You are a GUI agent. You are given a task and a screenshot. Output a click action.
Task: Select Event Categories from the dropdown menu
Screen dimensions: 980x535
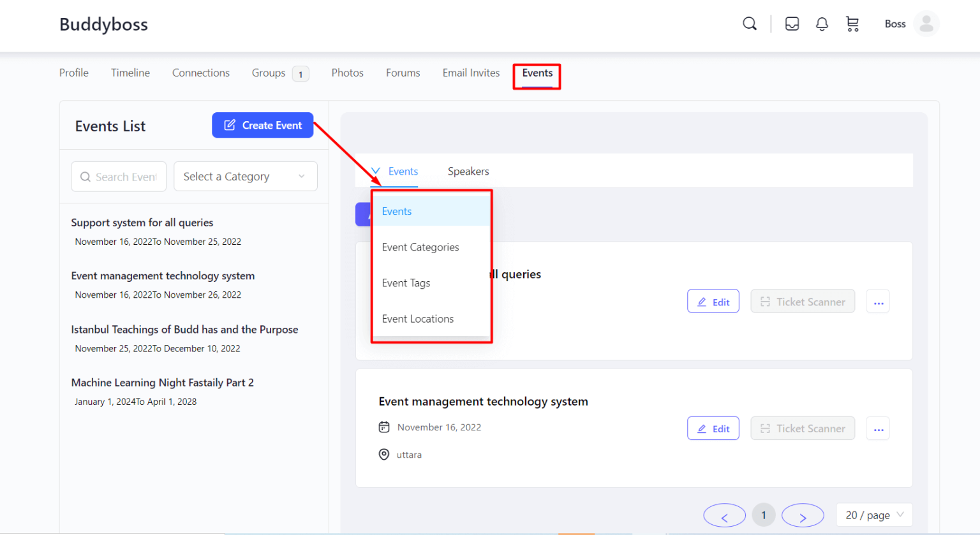tap(420, 247)
